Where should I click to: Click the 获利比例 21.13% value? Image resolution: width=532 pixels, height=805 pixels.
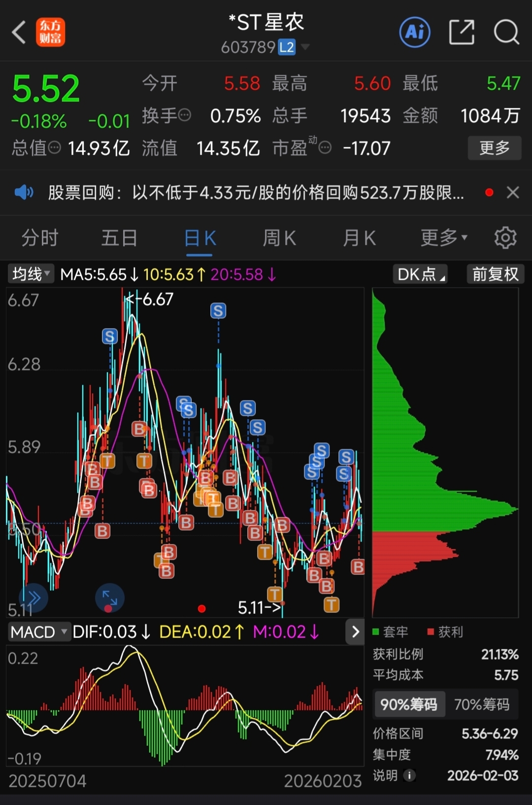click(499, 654)
